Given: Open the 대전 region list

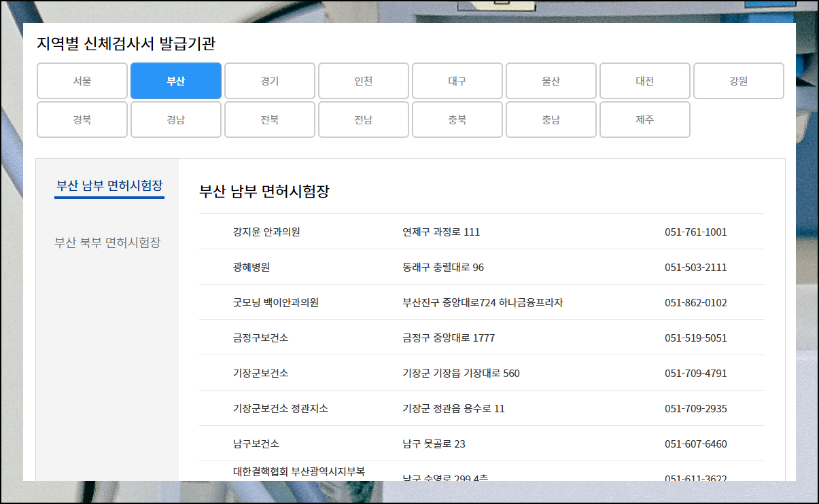Looking at the screenshot, I should point(645,81).
